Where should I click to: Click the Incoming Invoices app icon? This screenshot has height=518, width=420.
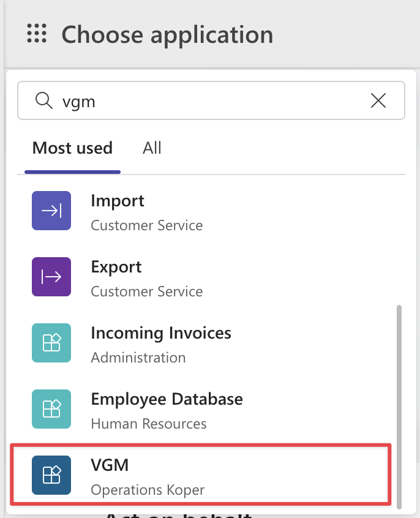click(x=51, y=343)
